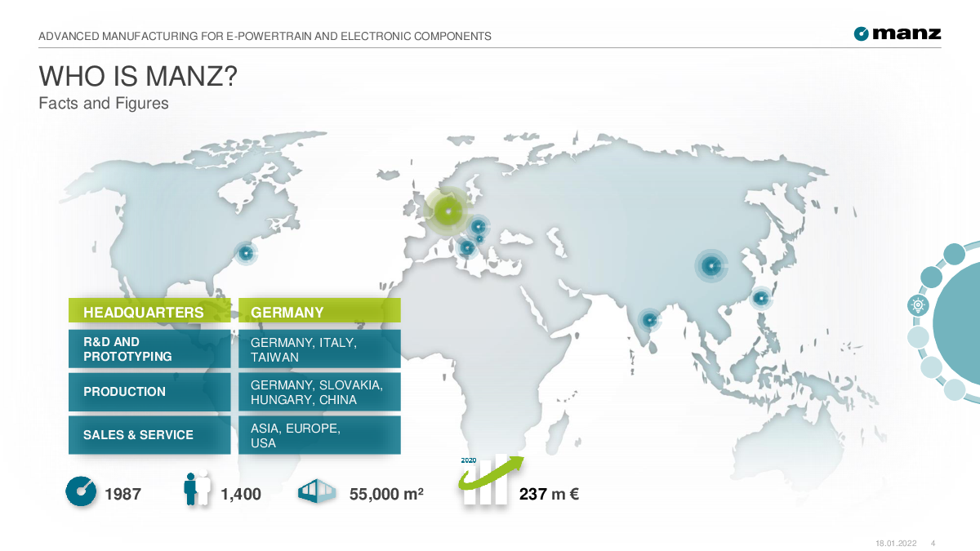Click the date 18.01.2022 in the footer
The image size is (980, 551).
coord(896,544)
